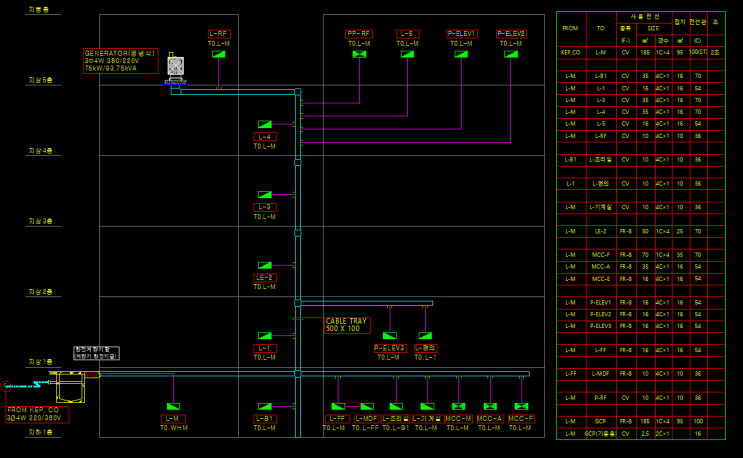Select the red circle incoming feed symbol
743x458 pixels.
[6, 386]
